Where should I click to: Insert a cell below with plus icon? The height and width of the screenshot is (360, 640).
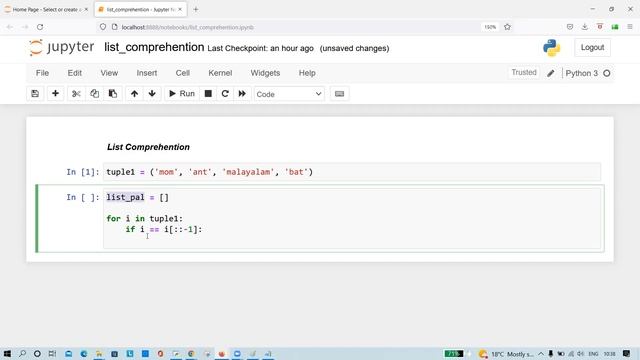55,94
